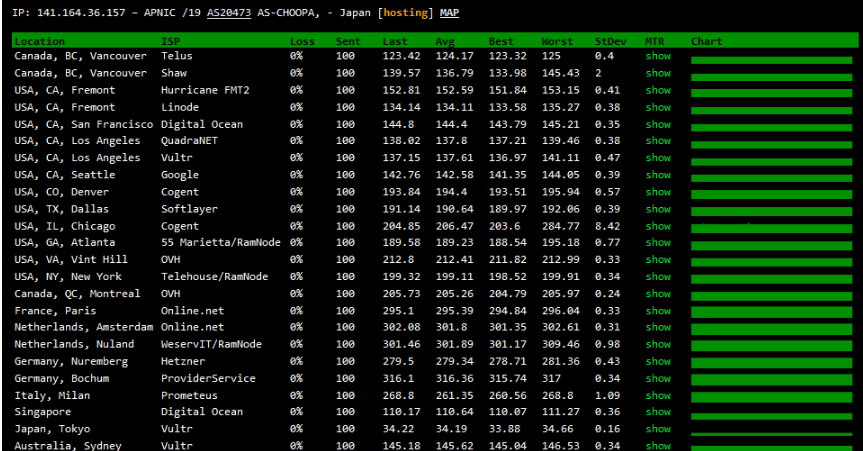The image size is (863, 451).
Task: Show MTR for San Francisco Digital Ocean
Action: click(658, 124)
